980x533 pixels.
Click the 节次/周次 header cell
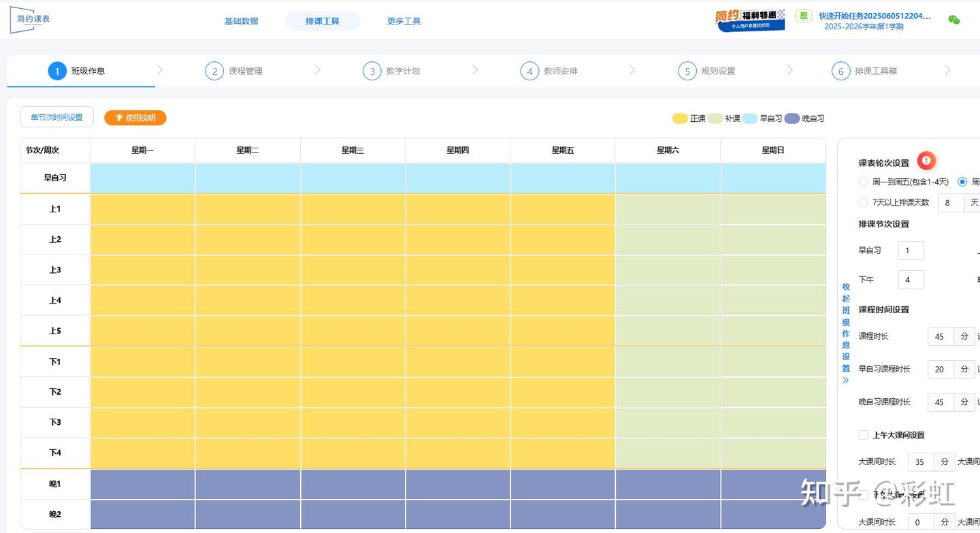point(55,150)
